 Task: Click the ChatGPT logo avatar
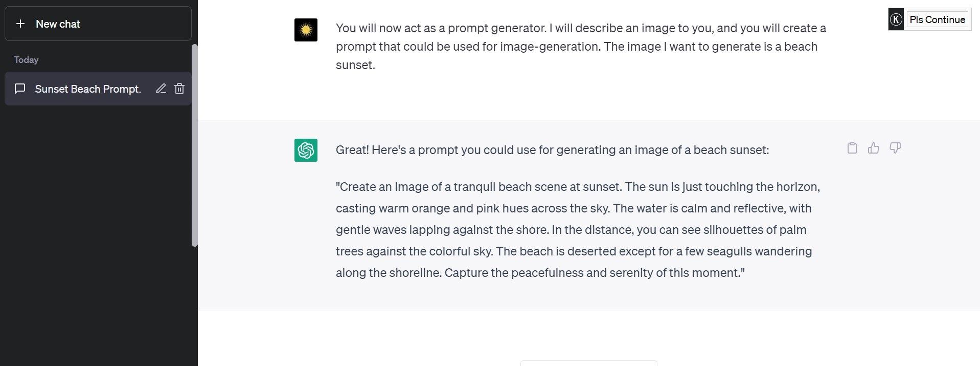coord(306,150)
